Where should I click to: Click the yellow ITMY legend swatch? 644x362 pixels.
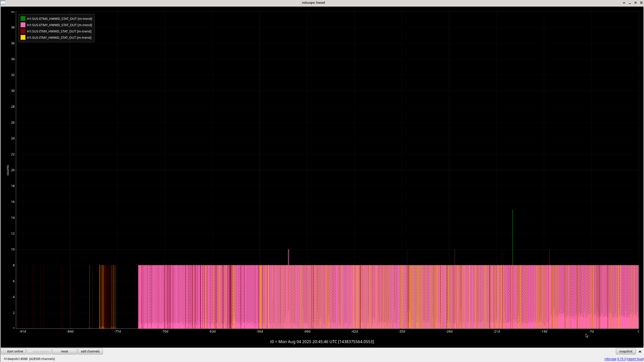[x=23, y=38]
